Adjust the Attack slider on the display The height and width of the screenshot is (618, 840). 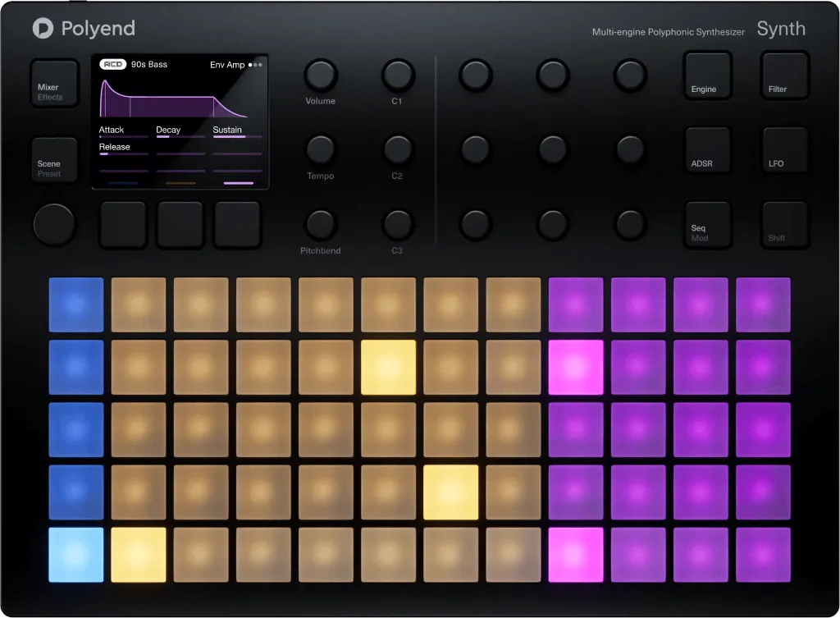[x=123, y=137]
